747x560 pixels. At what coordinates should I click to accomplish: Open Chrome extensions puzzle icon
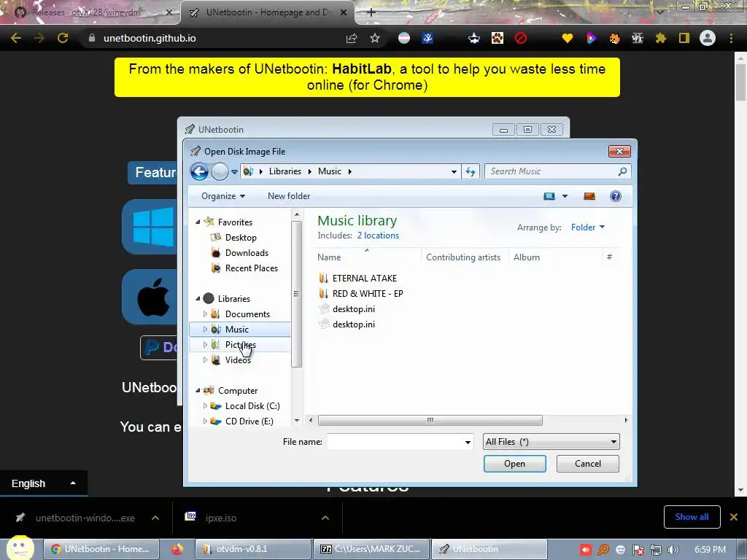[661, 38]
